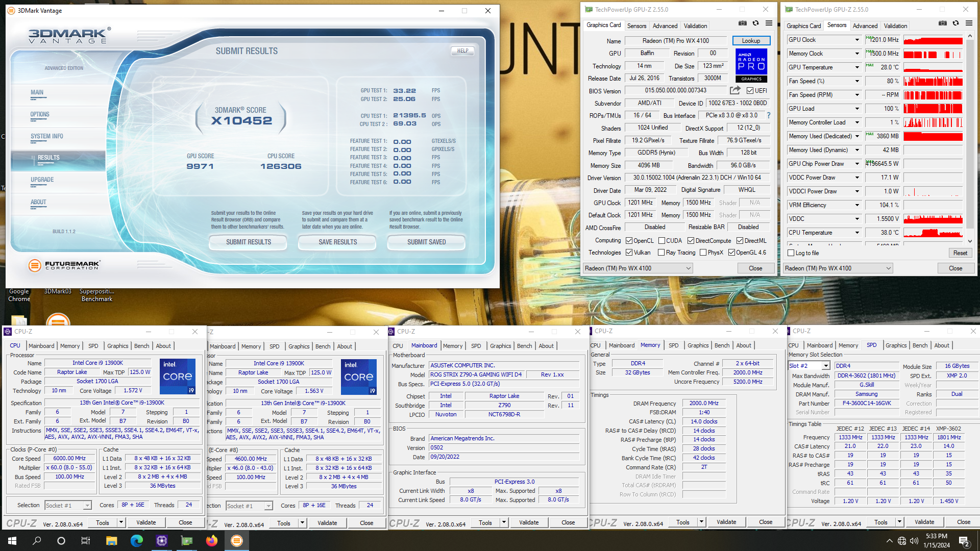Click GPU-Z screenshot camera icon in Graphics Card window

click(742, 23)
